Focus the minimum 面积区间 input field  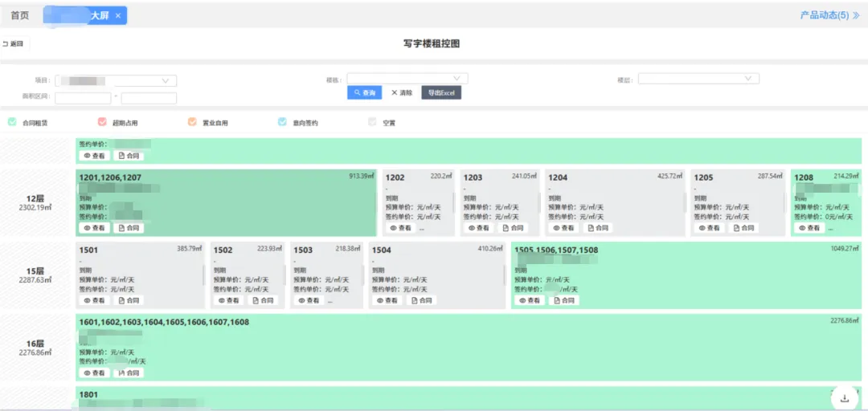click(83, 98)
